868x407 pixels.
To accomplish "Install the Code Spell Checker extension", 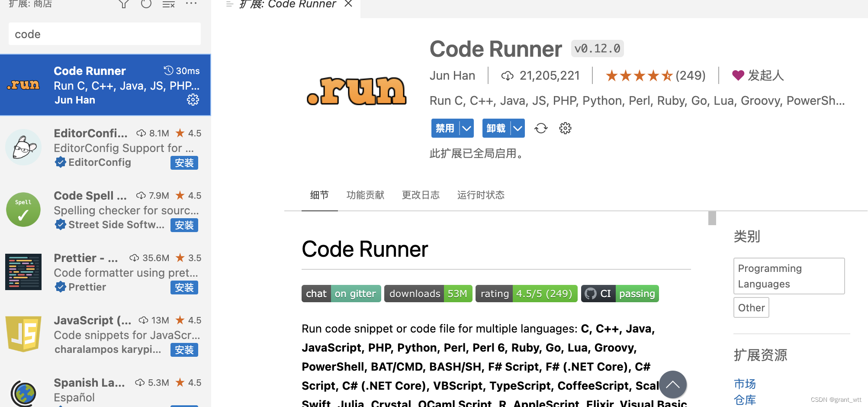I will click(184, 225).
